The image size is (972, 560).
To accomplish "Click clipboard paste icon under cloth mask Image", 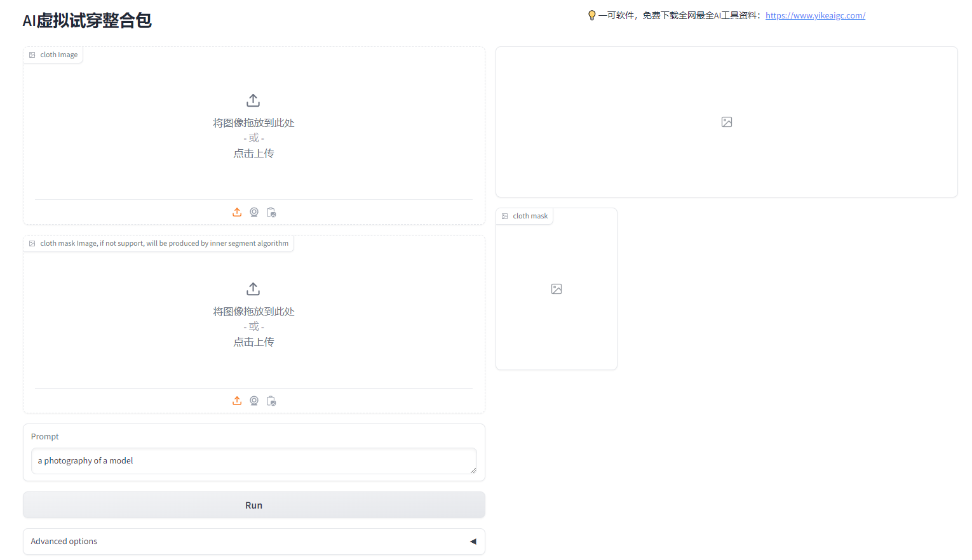I will [271, 401].
